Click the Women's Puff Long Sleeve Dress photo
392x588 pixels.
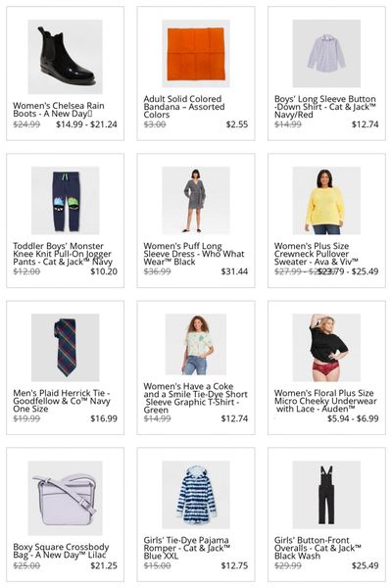(x=196, y=201)
